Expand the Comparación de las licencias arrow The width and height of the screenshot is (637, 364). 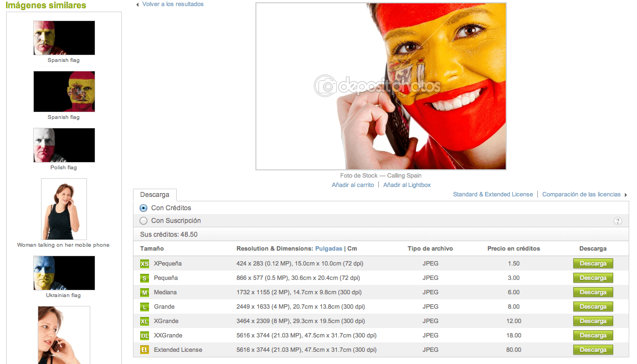(x=626, y=195)
